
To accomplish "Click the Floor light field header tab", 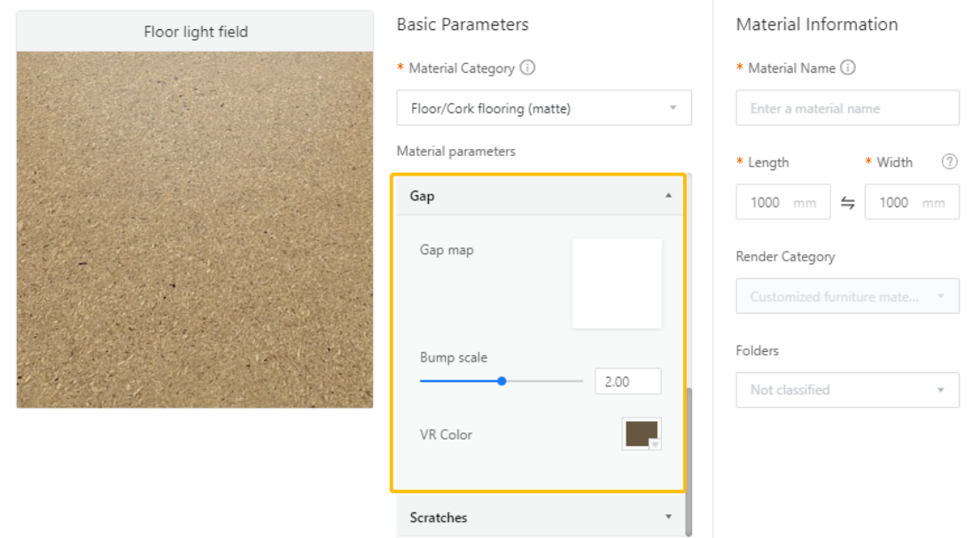I will [x=195, y=32].
